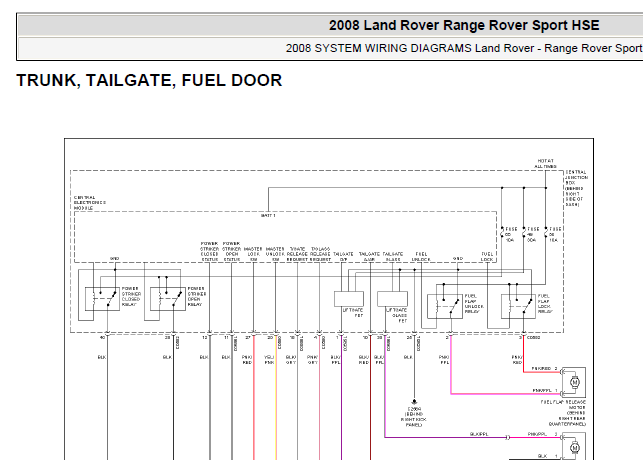Click the "Behind Right Kick Panel" ground label

[414, 417]
